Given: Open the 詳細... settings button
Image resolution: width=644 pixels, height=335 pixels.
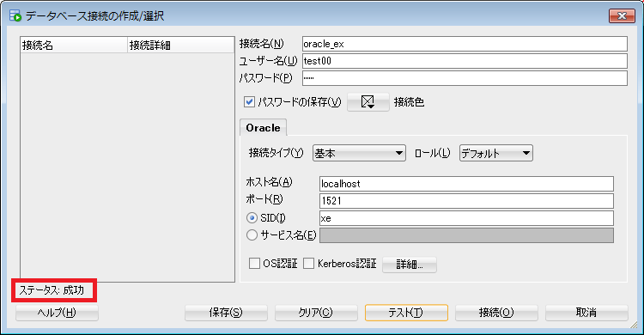Looking at the screenshot, I should click(409, 265).
